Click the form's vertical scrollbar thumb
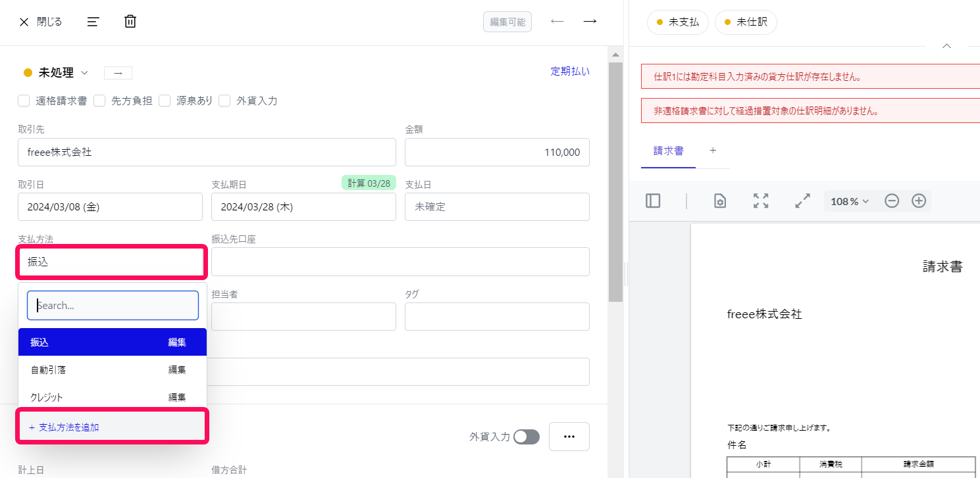 tap(615, 181)
